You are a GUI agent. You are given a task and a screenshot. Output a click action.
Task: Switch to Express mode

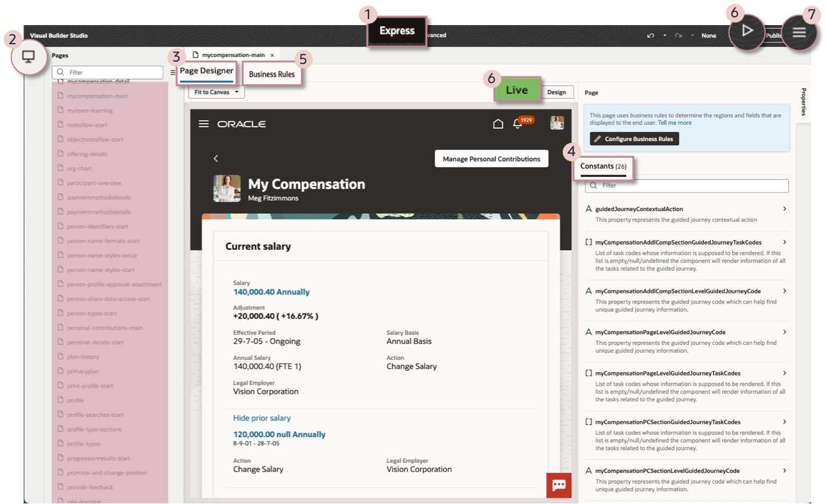(397, 31)
